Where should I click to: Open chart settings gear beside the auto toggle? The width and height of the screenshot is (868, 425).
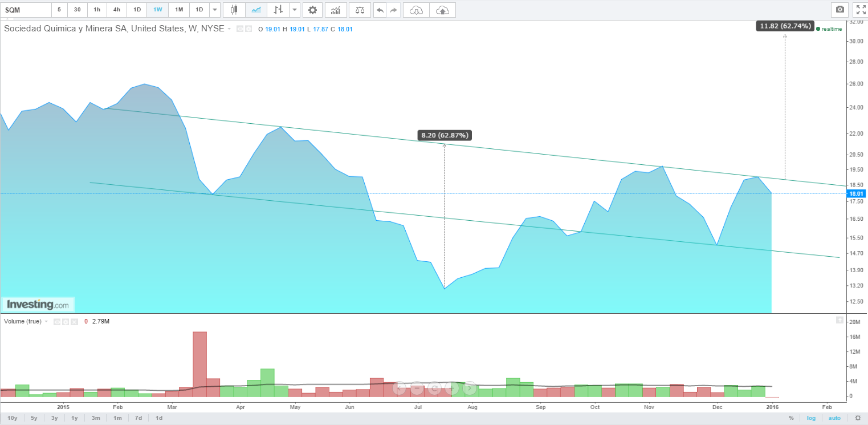(858, 418)
